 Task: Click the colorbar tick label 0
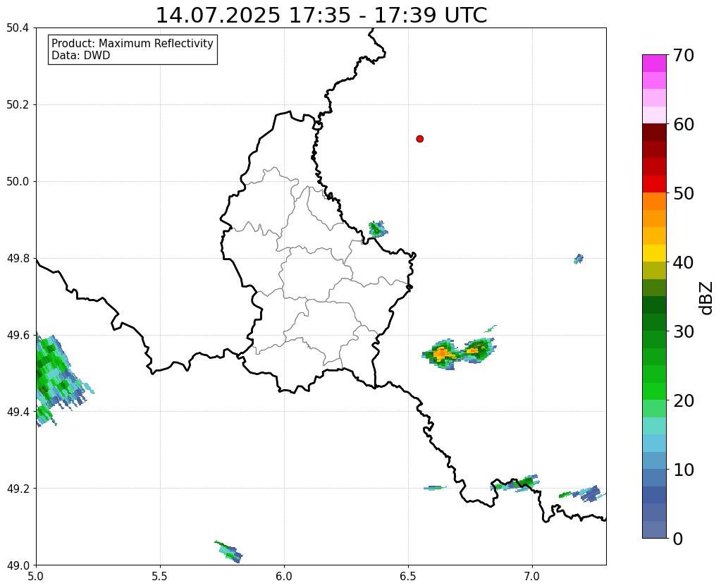coord(678,539)
